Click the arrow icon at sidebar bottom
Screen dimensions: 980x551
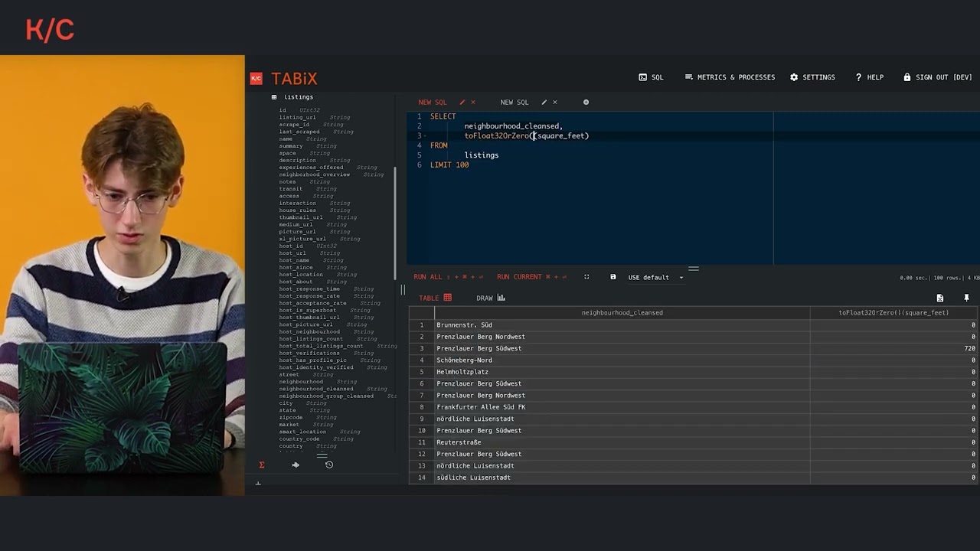coord(296,465)
